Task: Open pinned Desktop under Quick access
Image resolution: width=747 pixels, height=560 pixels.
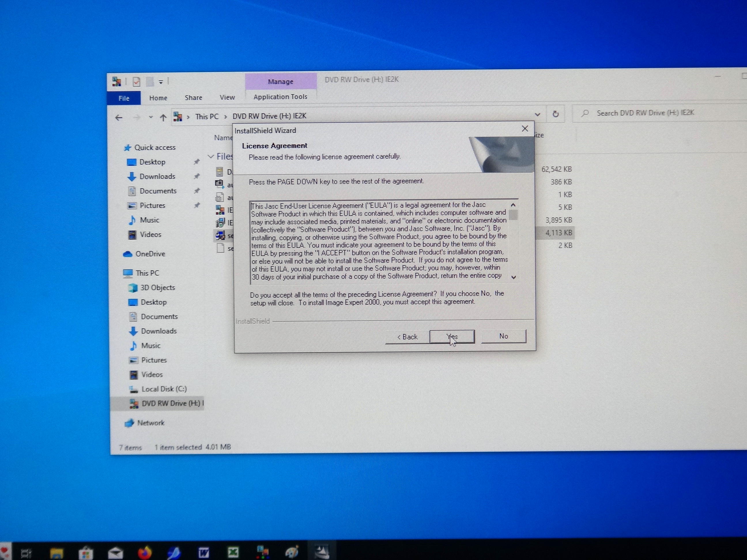Action: (152, 162)
